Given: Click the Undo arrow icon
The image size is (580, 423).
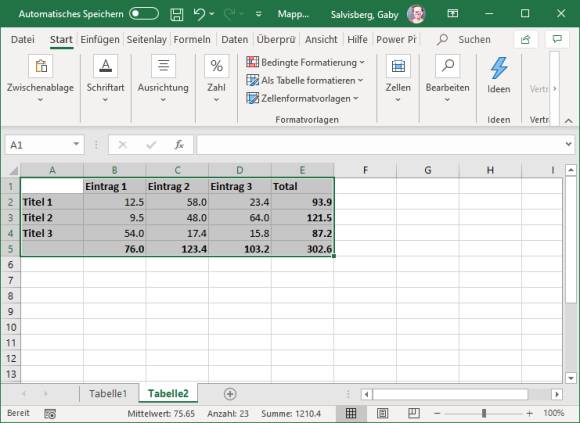Looking at the screenshot, I should 199,14.
